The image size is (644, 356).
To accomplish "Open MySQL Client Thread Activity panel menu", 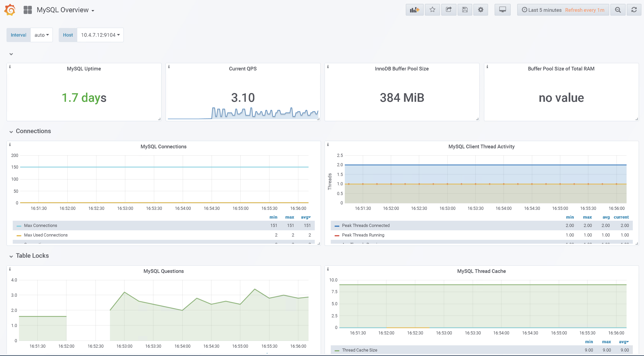I will [x=481, y=147].
